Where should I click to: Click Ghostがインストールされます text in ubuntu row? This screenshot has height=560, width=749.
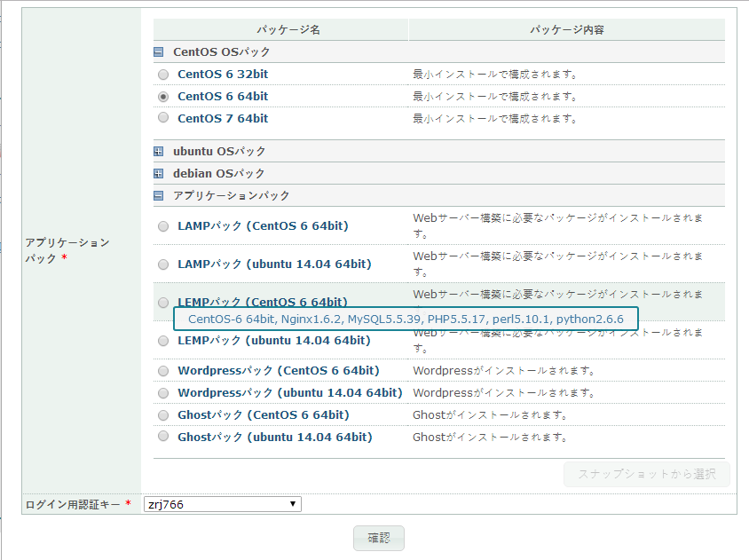click(x=490, y=437)
